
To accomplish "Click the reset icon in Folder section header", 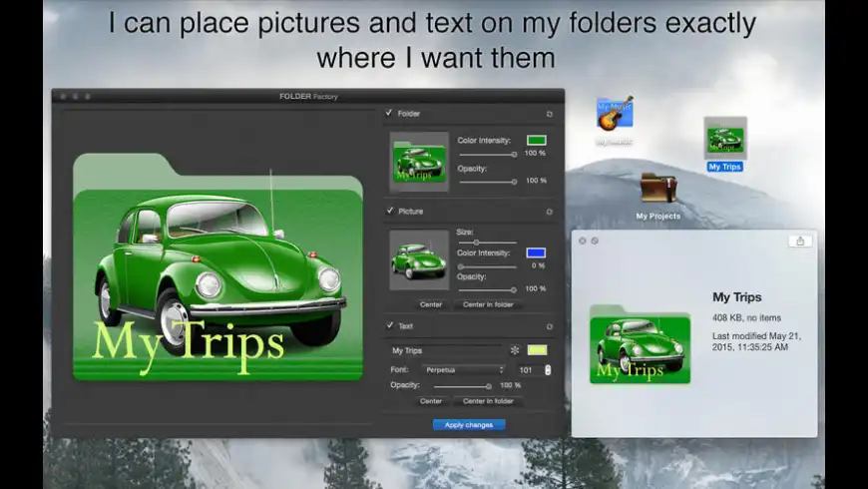I will [549, 114].
